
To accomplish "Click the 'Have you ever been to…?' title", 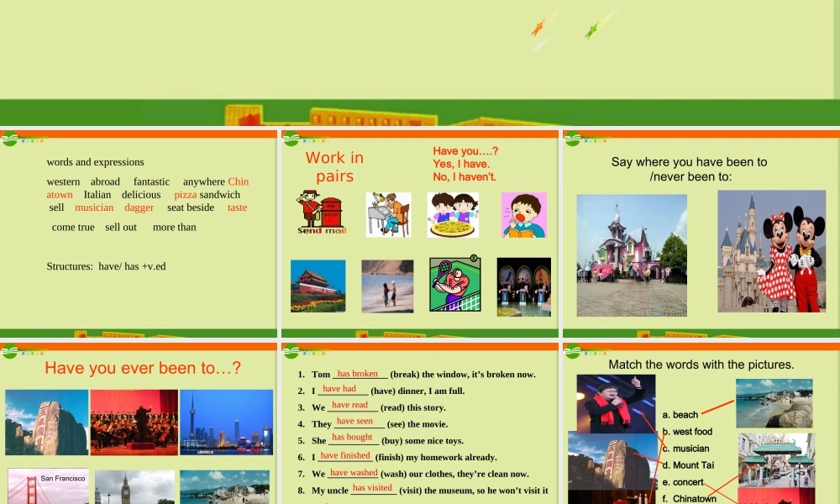I will (143, 368).
